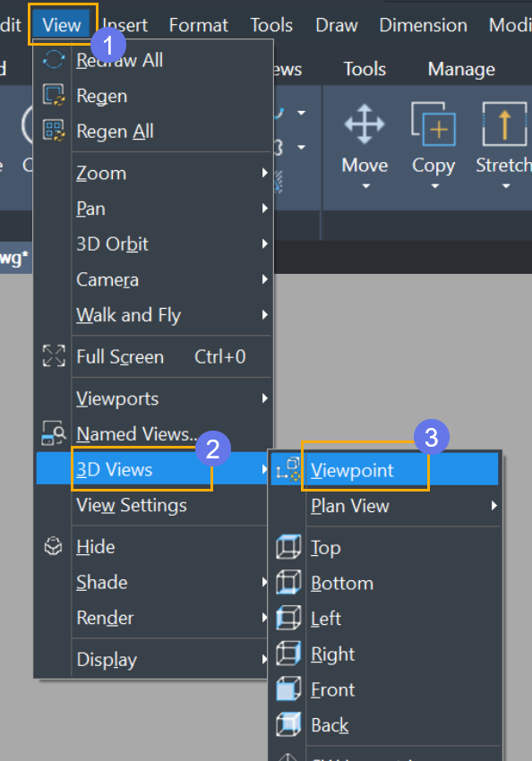Click the Redraw All icon

54,60
